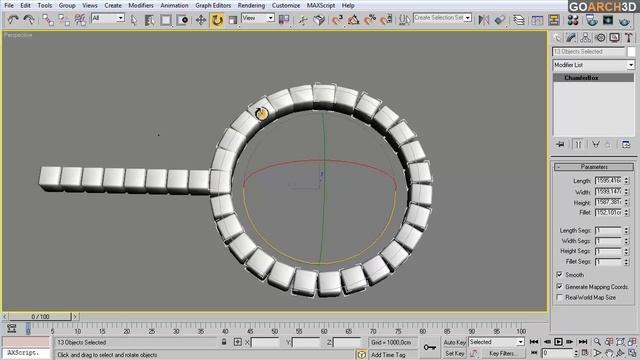Open Curve Editor icon in toolbar

coord(537,20)
